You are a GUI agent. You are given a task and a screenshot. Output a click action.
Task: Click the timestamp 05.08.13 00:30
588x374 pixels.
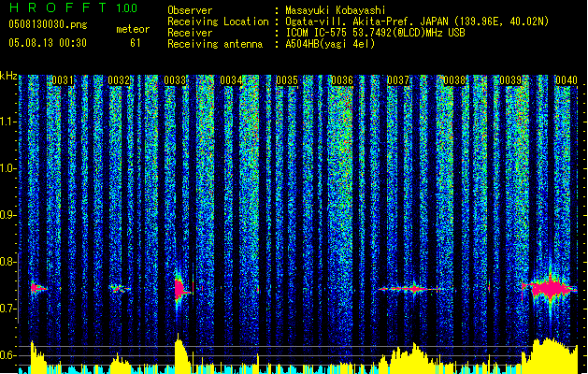tap(48, 43)
